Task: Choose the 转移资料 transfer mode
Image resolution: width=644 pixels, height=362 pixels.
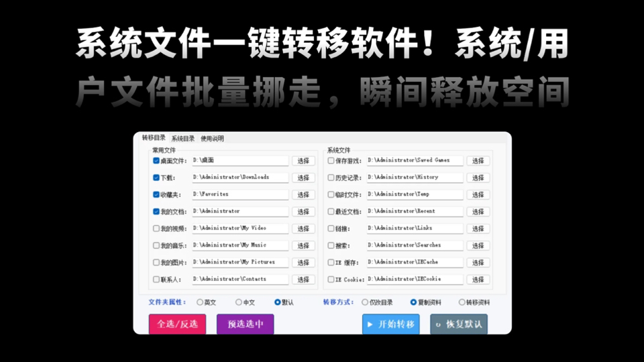Action: pos(462,302)
